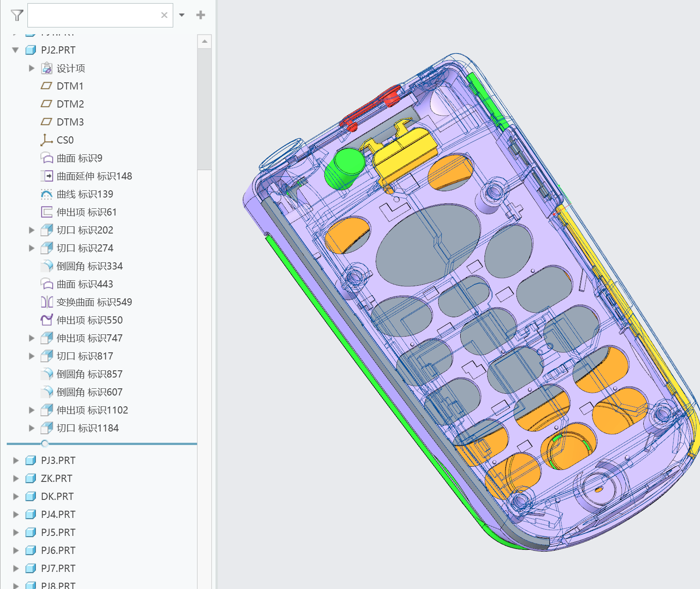
Task: Select DK.PRT in model tree
Action: 57,496
